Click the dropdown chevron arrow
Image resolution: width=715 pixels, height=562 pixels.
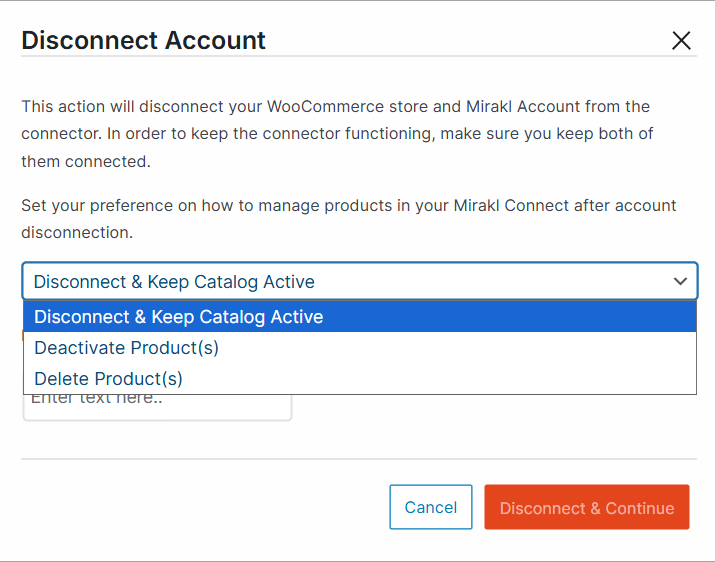click(x=680, y=282)
